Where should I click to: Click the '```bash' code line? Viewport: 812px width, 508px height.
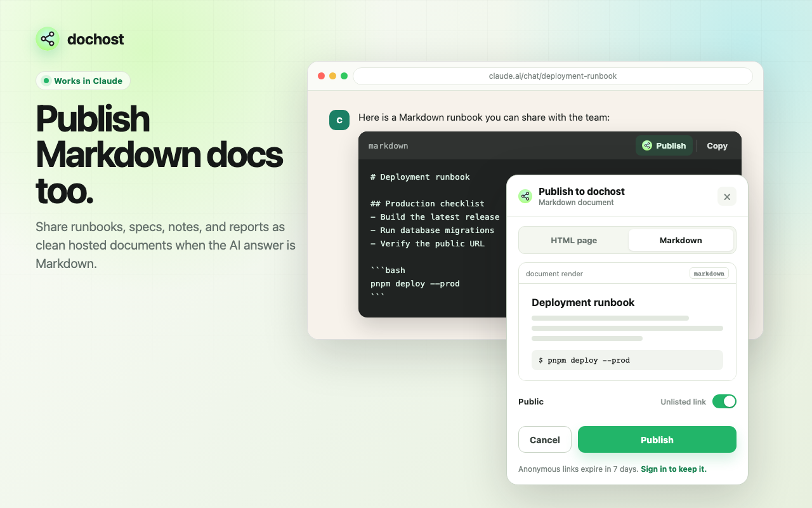388,270
